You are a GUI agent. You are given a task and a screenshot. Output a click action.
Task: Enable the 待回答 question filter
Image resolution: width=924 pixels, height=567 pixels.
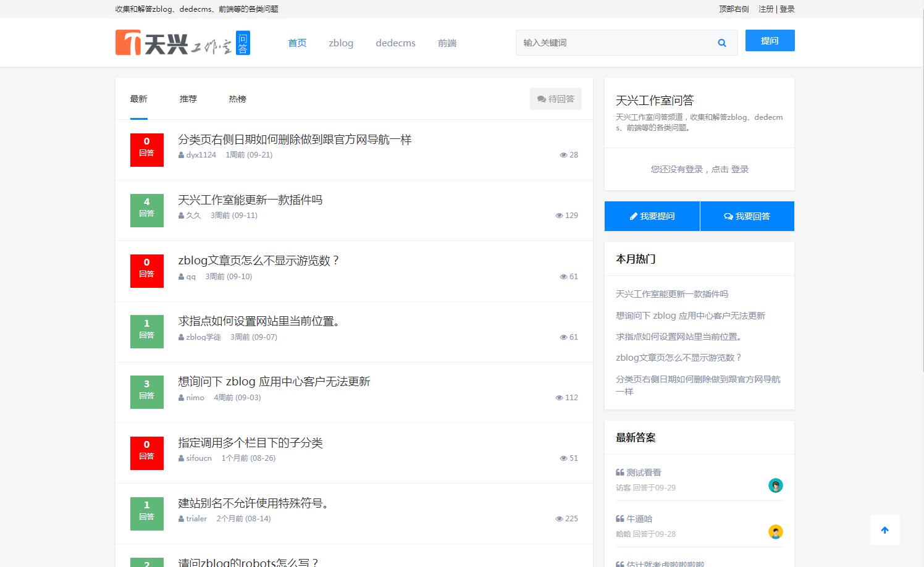(555, 98)
